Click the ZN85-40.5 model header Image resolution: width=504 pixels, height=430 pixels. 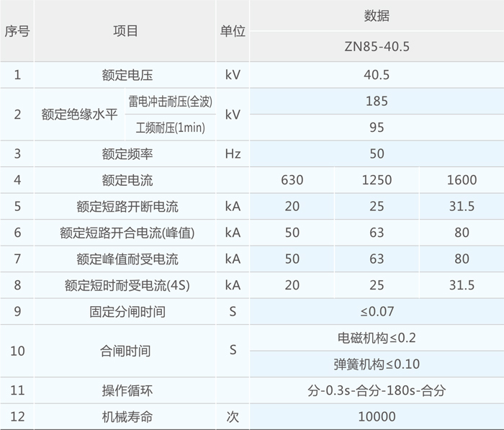click(x=377, y=48)
